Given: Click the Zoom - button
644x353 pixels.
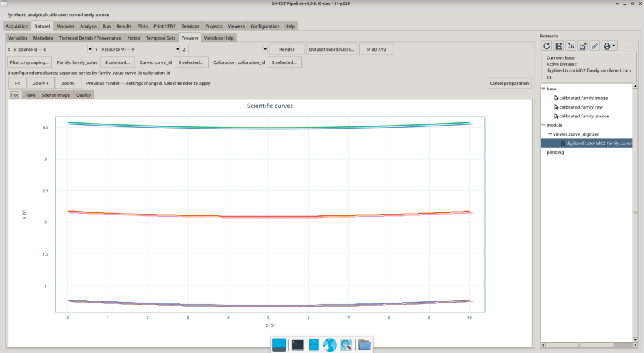Looking at the screenshot, I should click(x=69, y=84).
